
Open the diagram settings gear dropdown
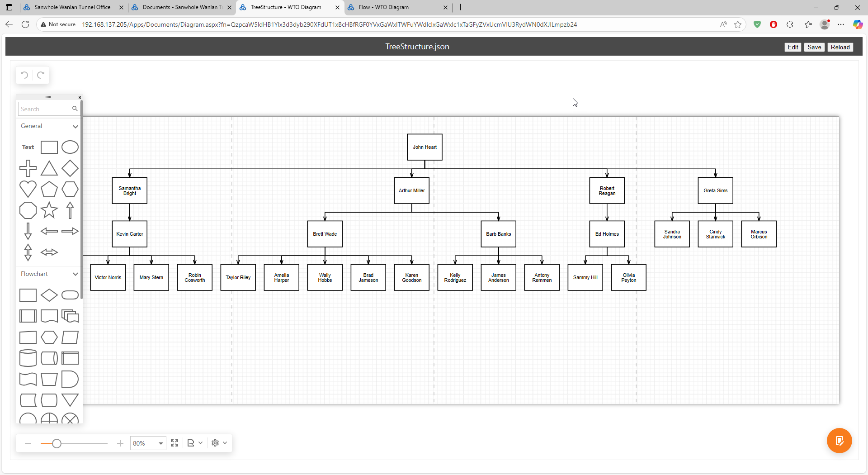pyautogui.click(x=219, y=443)
